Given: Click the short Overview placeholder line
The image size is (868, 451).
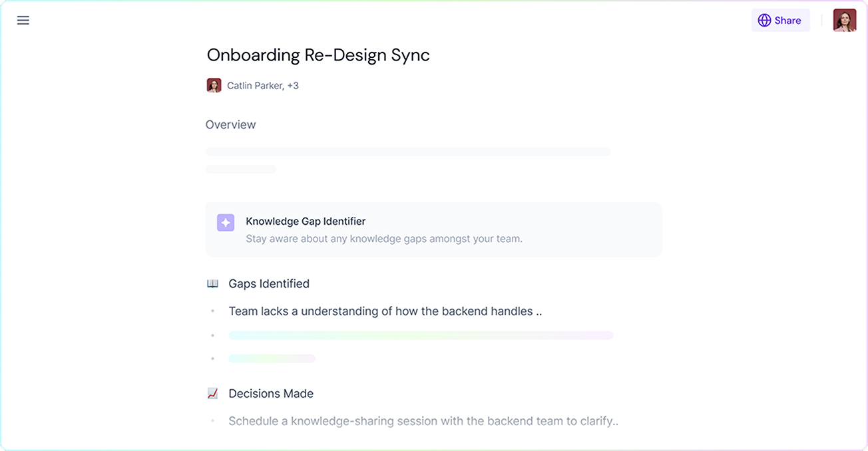Looking at the screenshot, I should pyautogui.click(x=240, y=169).
